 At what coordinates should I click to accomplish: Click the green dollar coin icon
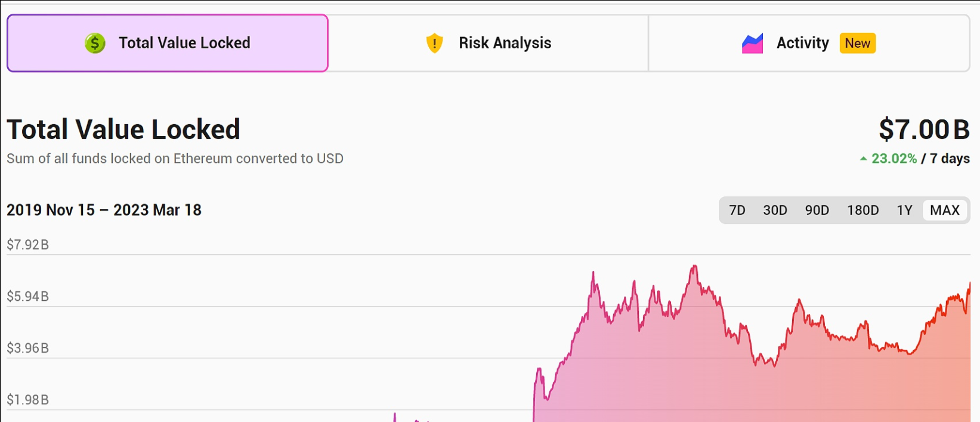(x=95, y=43)
